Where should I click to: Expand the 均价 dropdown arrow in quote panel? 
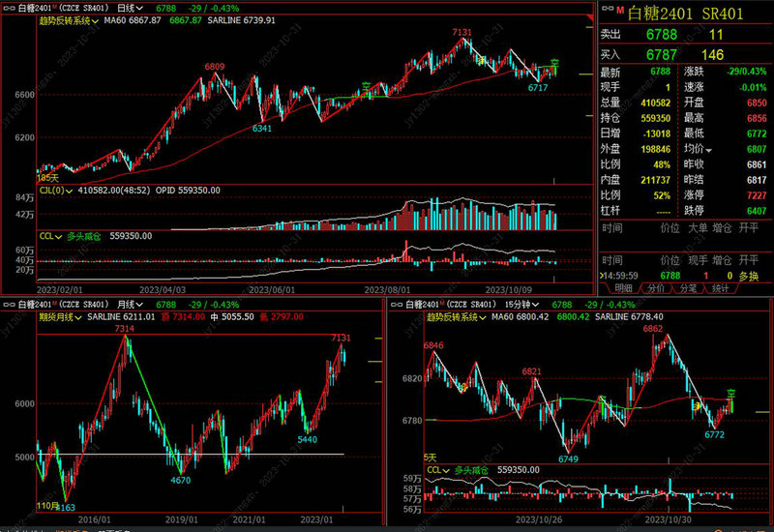(708, 150)
